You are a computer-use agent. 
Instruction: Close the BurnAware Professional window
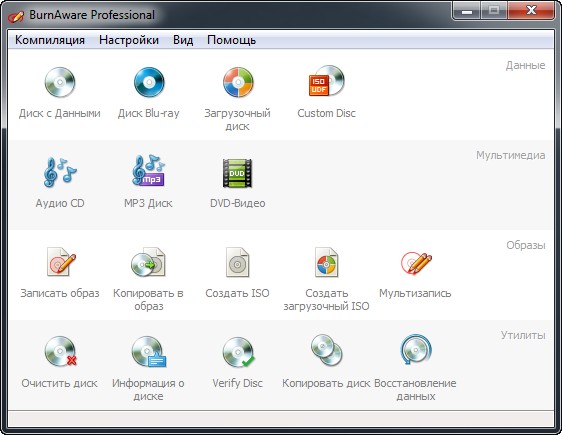pyautogui.click(x=532, y=11)
